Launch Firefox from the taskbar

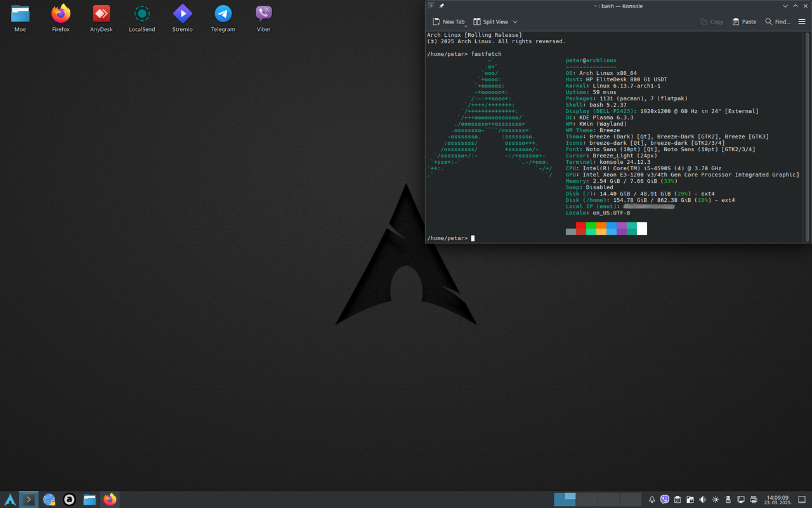(110, 500)
